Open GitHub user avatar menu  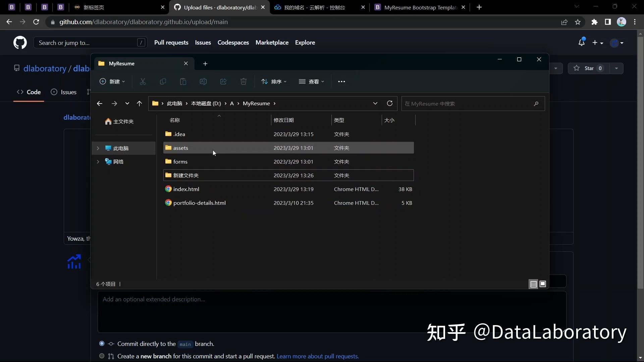pyautogui.click(x=617, y=43)
